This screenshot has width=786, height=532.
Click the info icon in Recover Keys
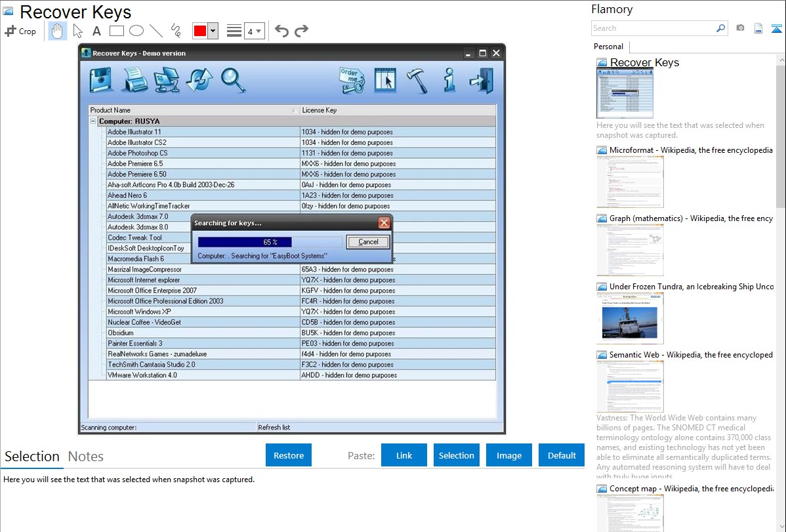[449, 80]
